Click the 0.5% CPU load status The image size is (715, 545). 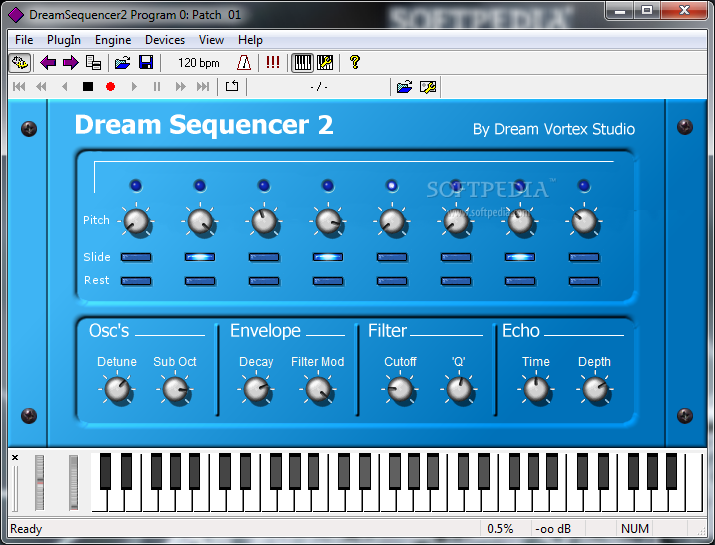coord(500,529)
